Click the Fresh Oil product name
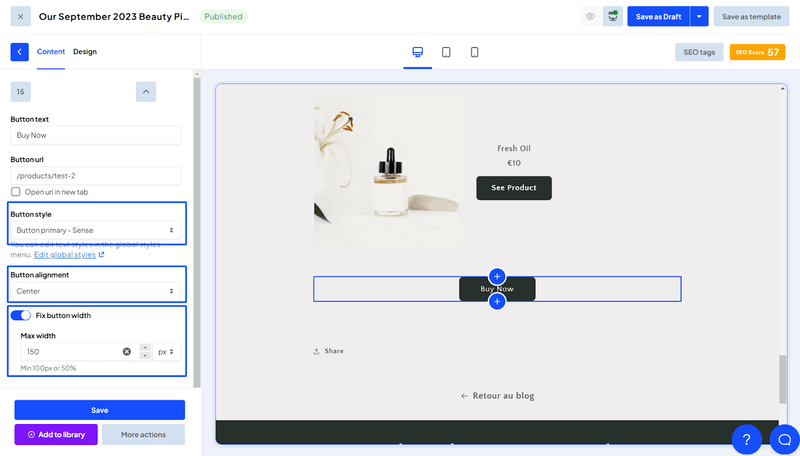The image size is (800, 456). pos(514,148)
